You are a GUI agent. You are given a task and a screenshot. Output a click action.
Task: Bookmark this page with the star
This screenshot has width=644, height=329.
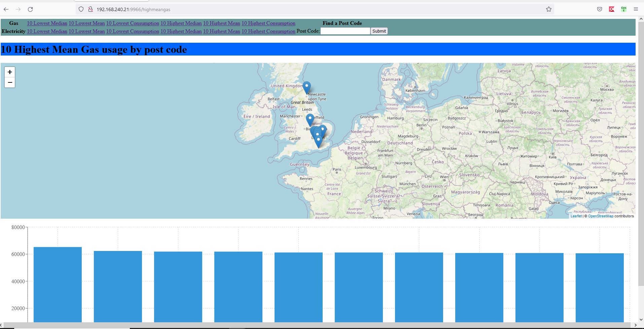(x=549, y=9)
